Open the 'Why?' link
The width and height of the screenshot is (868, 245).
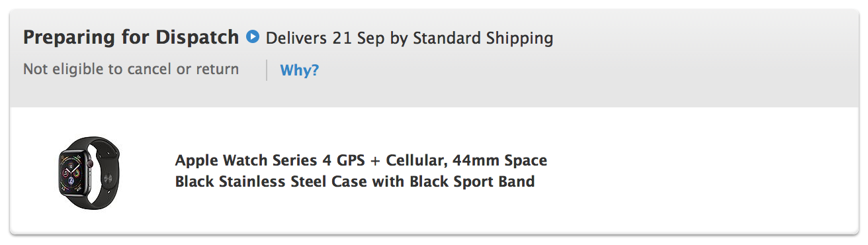pos(300,70)
